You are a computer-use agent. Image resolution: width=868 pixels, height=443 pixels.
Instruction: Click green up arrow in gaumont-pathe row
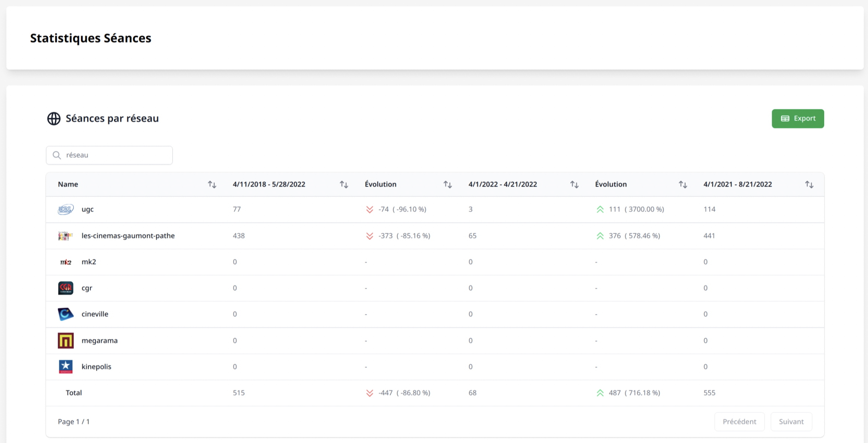point(600,236)
